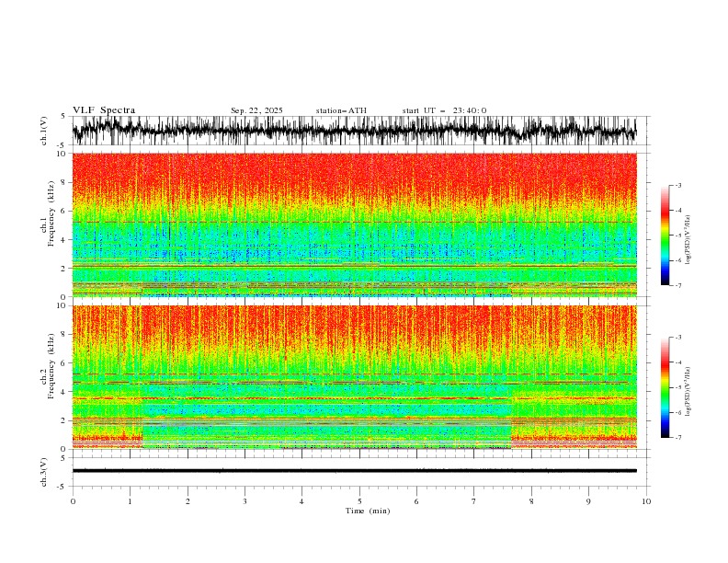728x563 pixels.
Task: Click time axis tick label "2"
Action: click(x=188, y=501)
